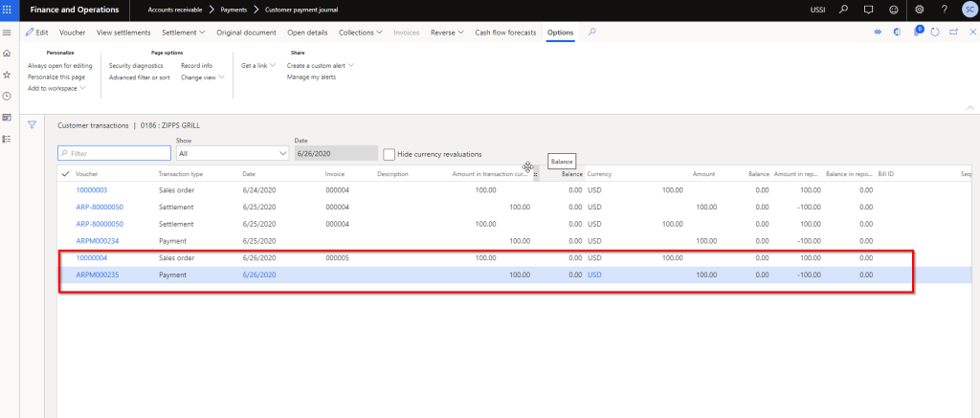Open the app launcher waffle icon
Viewport: 980px width, 418px height.
(x=8, y=10)
